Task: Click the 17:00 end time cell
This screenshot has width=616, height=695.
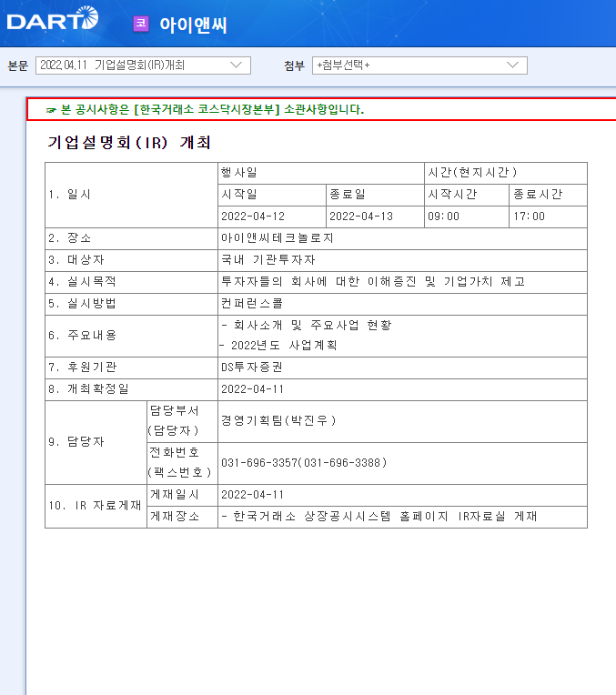Action: [548, 217]
